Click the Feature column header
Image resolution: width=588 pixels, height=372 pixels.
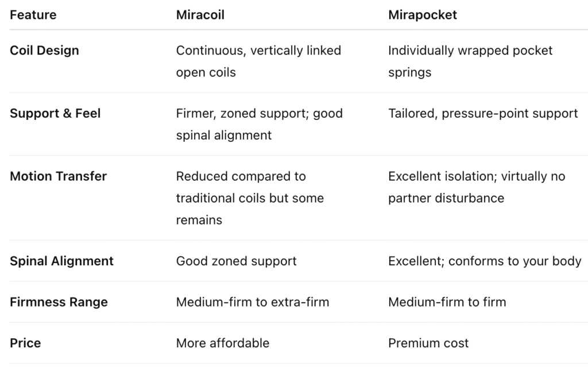[33, 15]
